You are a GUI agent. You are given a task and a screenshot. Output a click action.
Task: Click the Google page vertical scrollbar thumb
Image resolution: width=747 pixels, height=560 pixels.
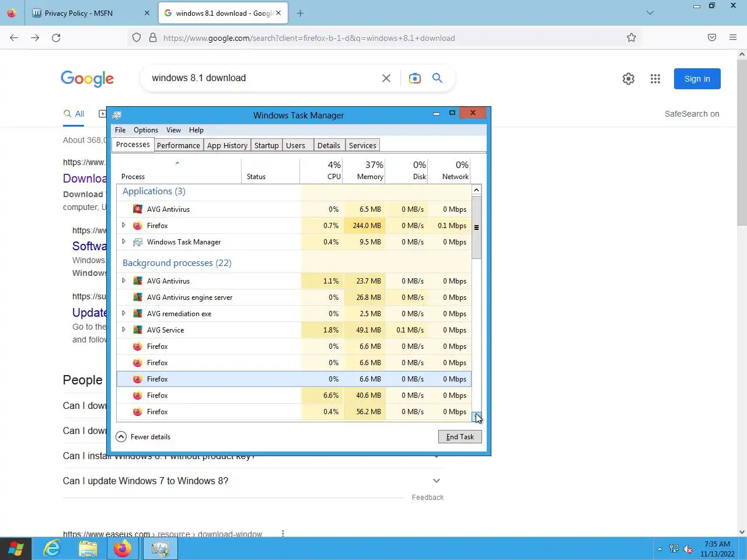coord(742,142)
